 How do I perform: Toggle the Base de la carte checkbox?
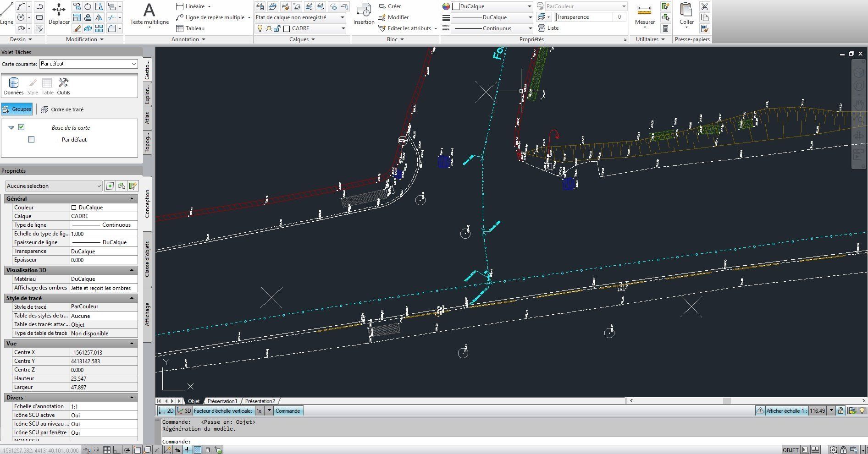click(21, 127)
